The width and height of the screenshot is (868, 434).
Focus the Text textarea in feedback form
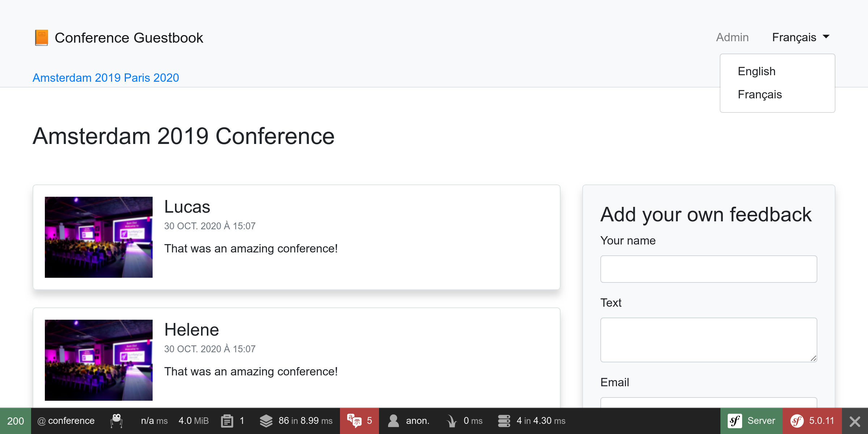tap(709, 340)
